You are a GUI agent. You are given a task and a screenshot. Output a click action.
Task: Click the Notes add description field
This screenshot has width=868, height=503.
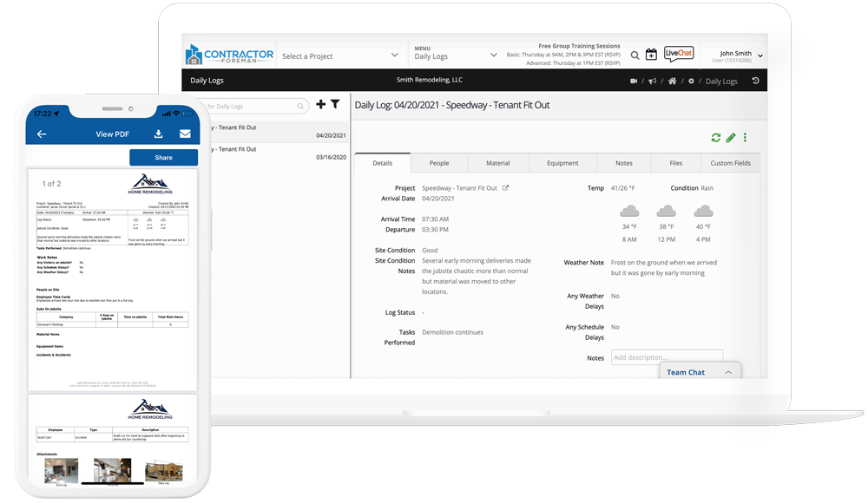pyautogui.click(x=666, y=357)
